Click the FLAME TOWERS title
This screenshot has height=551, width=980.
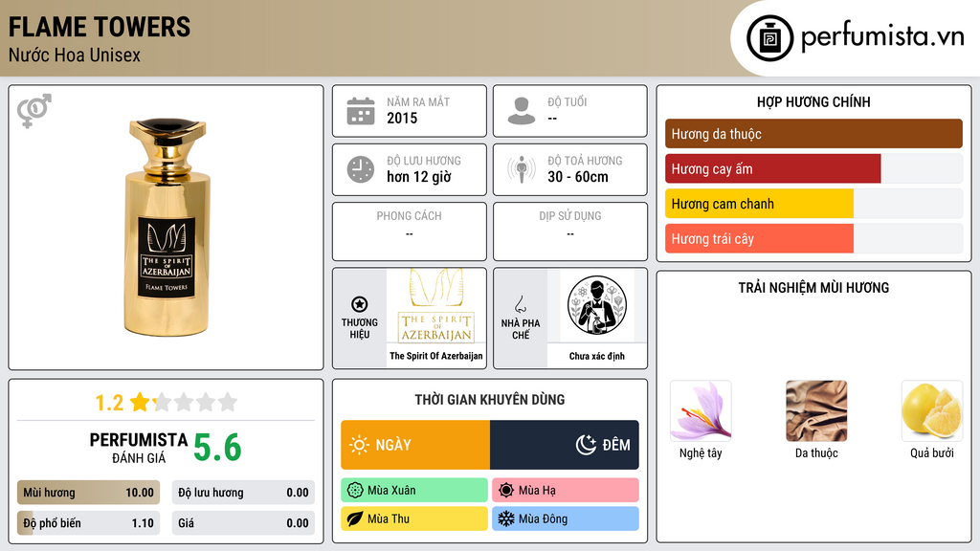(100, 28)
